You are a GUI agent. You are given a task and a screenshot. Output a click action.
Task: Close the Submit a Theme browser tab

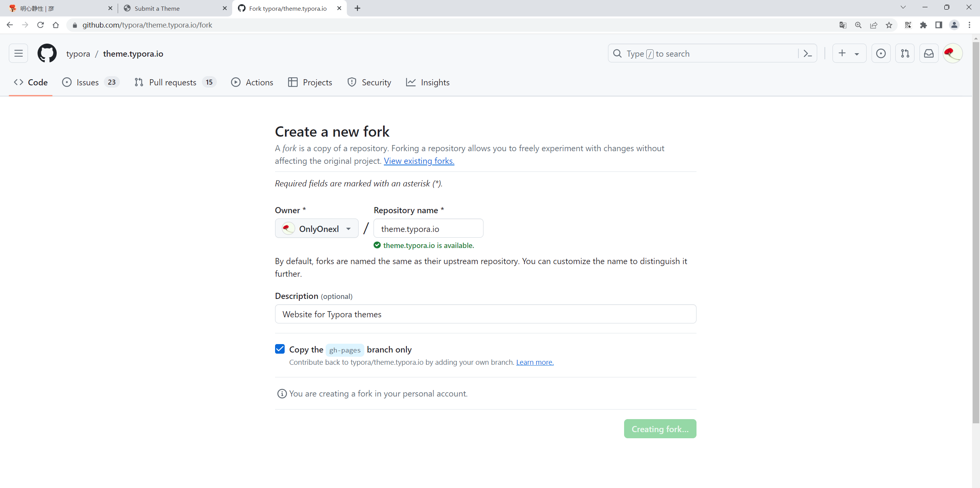(x=225, y=8)
